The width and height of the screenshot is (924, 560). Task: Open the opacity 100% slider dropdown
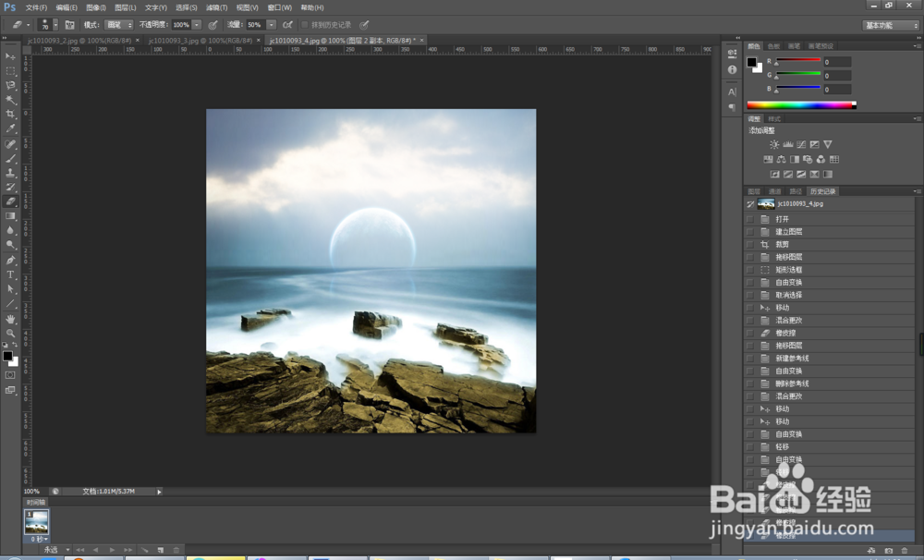click(x=197, y=25)
